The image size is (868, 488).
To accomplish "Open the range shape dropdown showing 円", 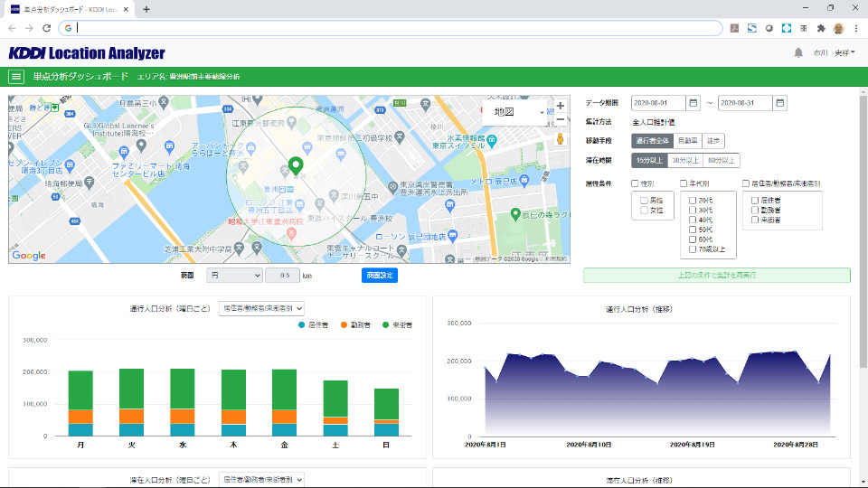I will (234, 276).
